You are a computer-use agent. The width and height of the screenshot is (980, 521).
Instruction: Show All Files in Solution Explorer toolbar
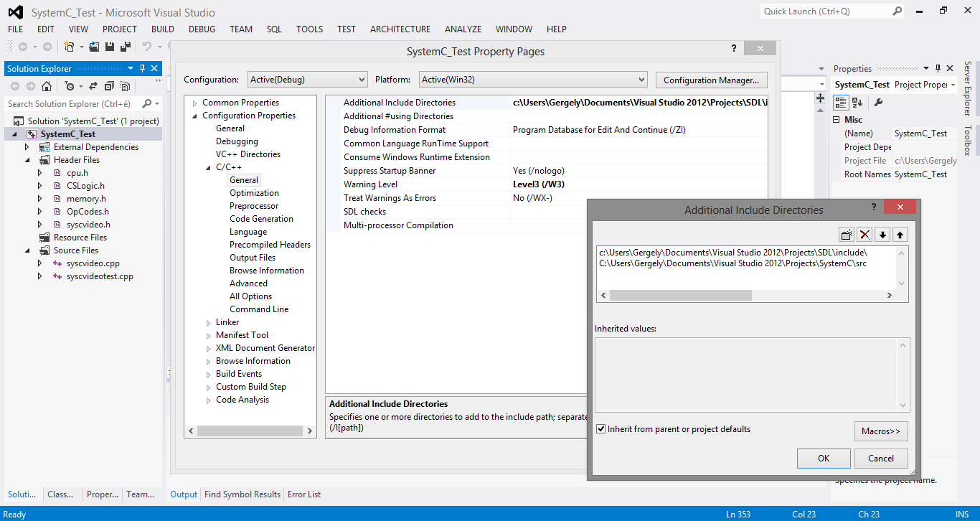point(125,86)
